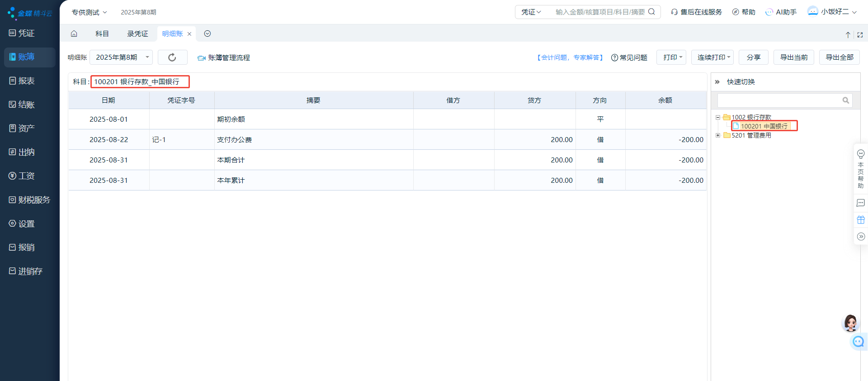Click the virtual assistant avatar
This screenshot has width=868, height=381.
pos(850,323)
